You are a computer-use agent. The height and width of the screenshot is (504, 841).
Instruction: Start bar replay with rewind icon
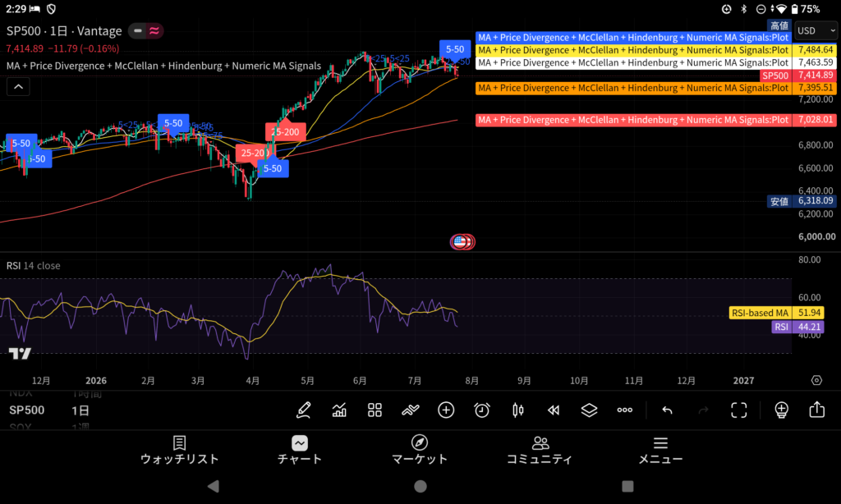(x=554, y=410)
